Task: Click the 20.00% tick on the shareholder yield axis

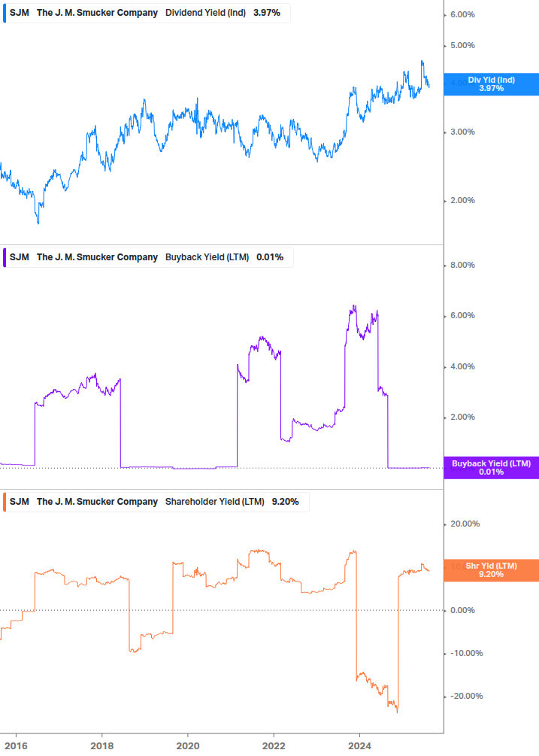Action: point(465,524)
